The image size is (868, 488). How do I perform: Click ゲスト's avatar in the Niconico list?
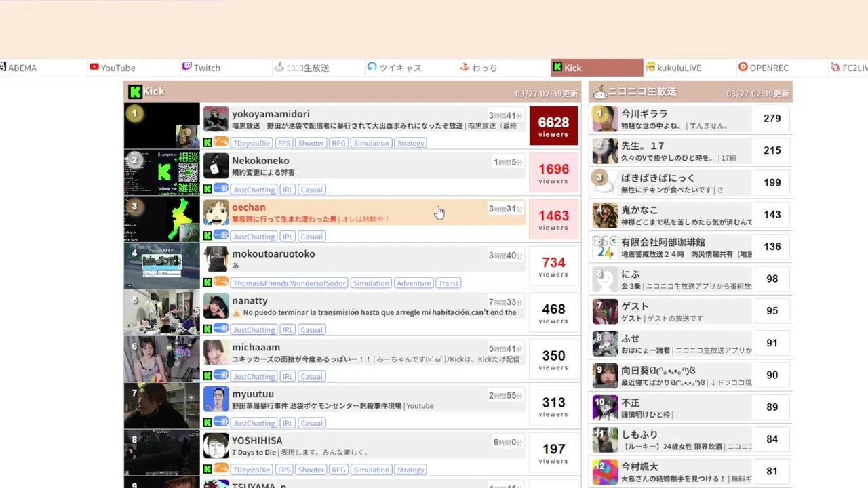point(605,311)
